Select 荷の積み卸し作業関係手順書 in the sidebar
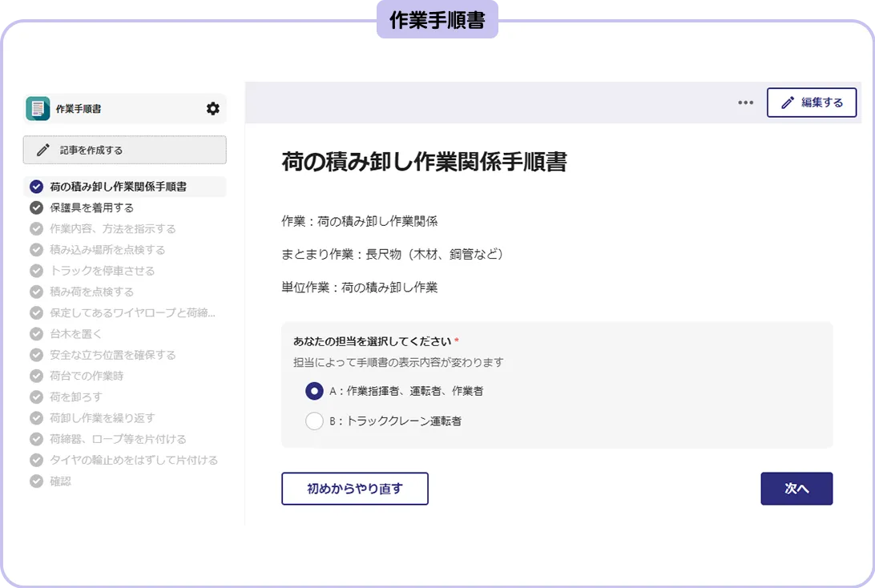The image size is (875, 588). click(x=119, y=186)
